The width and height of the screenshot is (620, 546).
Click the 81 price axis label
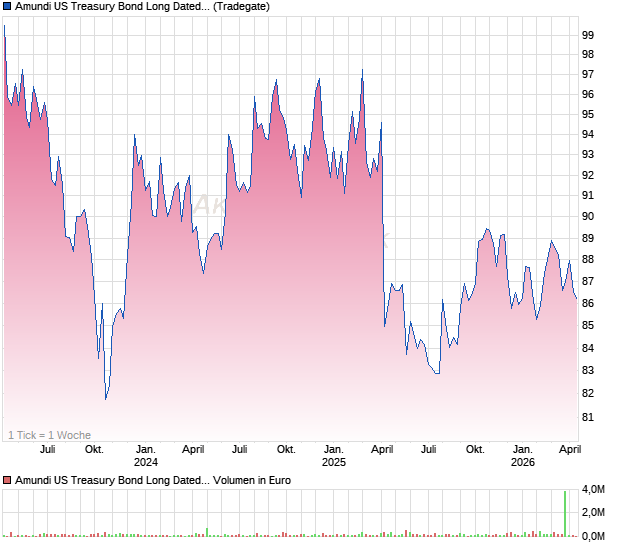[588, 417]
